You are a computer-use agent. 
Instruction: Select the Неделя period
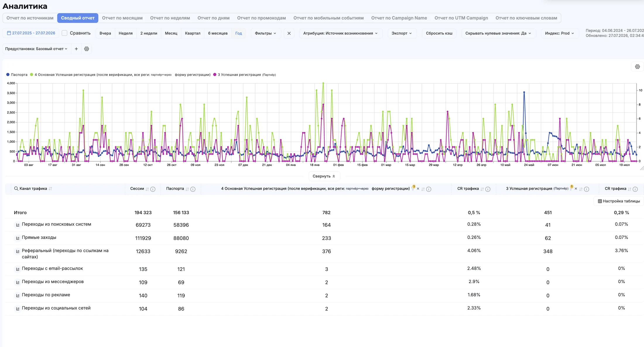(126, 33)
